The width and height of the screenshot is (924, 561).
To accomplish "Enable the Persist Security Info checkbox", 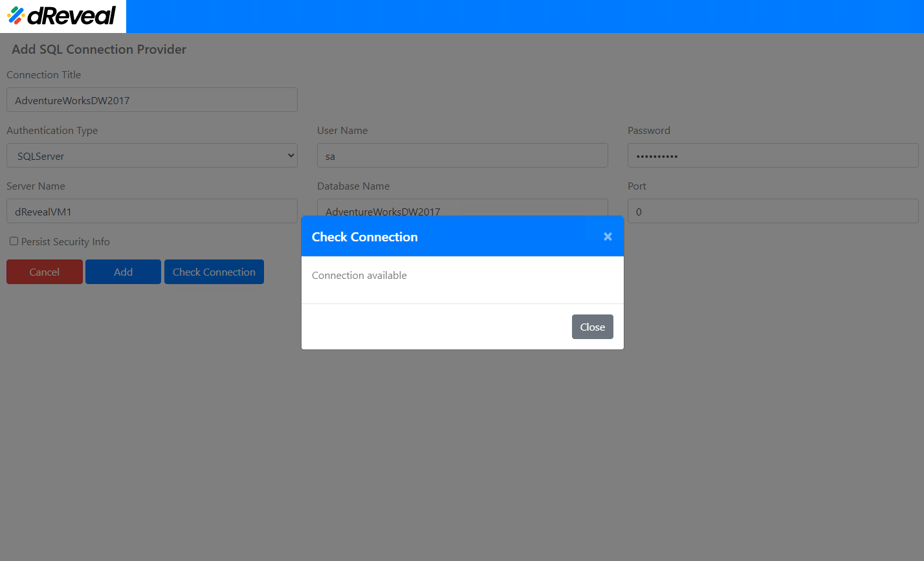I will point(14,241).
